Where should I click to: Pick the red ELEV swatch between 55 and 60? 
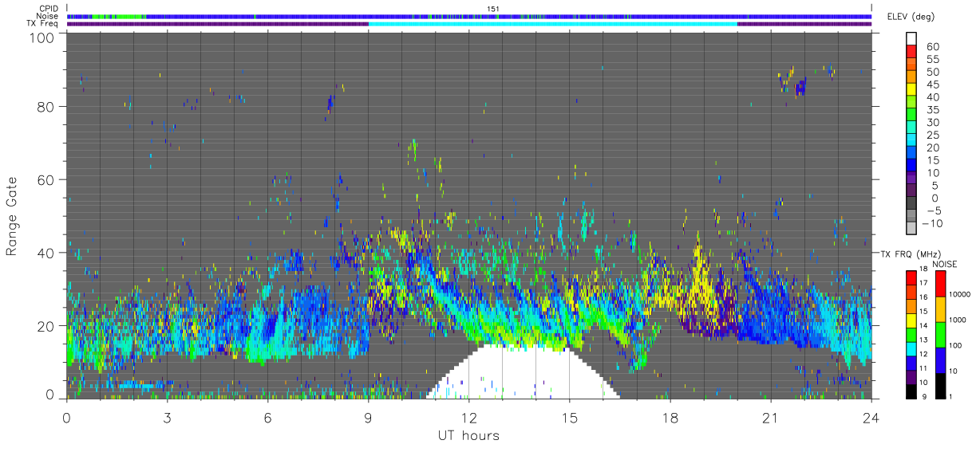[x=911, y=53]
